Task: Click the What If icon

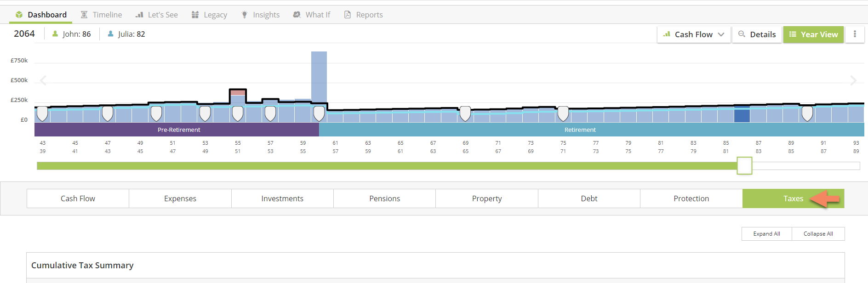Action: coord(297,15)
